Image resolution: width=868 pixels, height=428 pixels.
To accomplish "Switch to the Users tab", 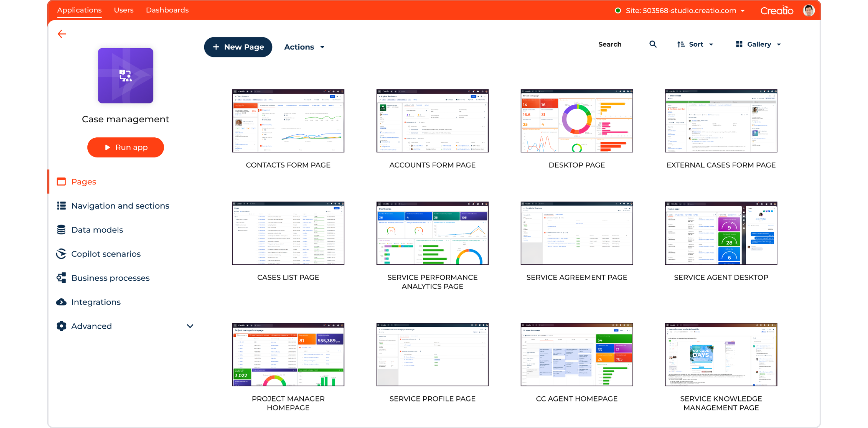I will pos(124,10).
